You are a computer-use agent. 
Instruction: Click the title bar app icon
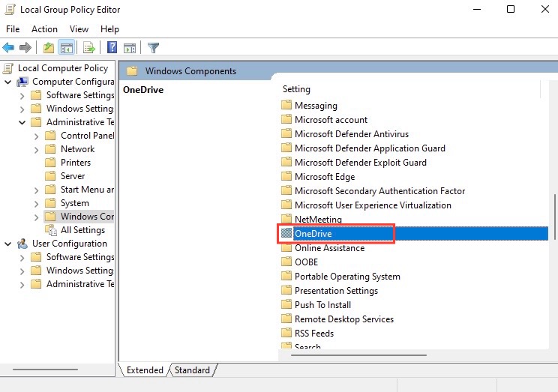10,10
